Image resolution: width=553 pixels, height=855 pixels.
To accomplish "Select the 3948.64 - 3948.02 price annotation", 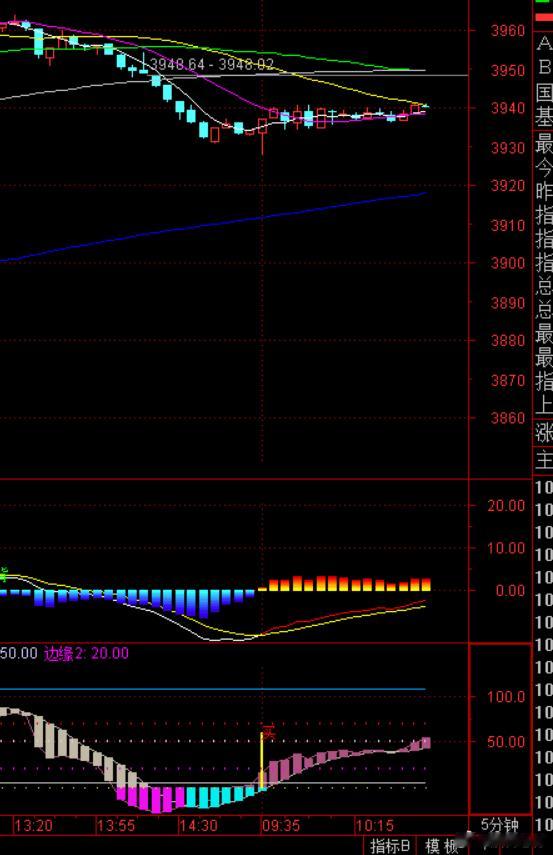I will pos(212,64).
